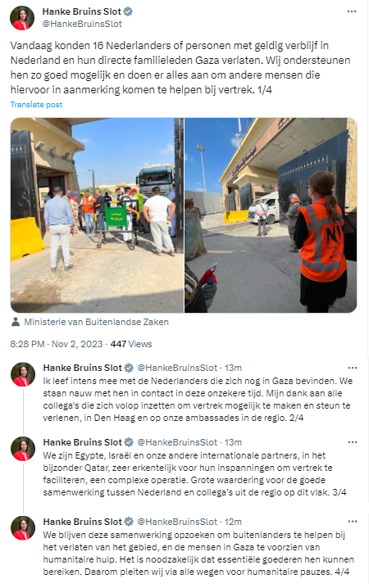369x588 pixels.
Task: Open the left photo with truck
Action: click(x=97, y=215)
